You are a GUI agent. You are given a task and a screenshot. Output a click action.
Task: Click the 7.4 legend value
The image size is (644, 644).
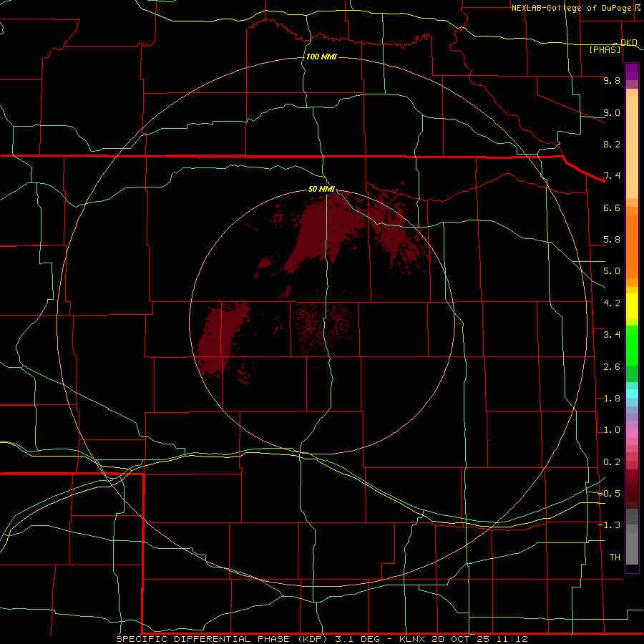point(612,176)
